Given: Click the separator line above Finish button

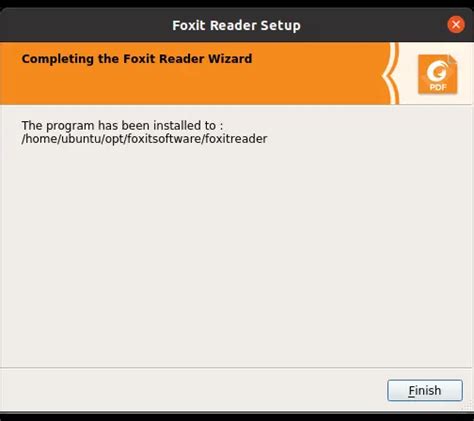Looking at the screenshot, I should [236, 368].
